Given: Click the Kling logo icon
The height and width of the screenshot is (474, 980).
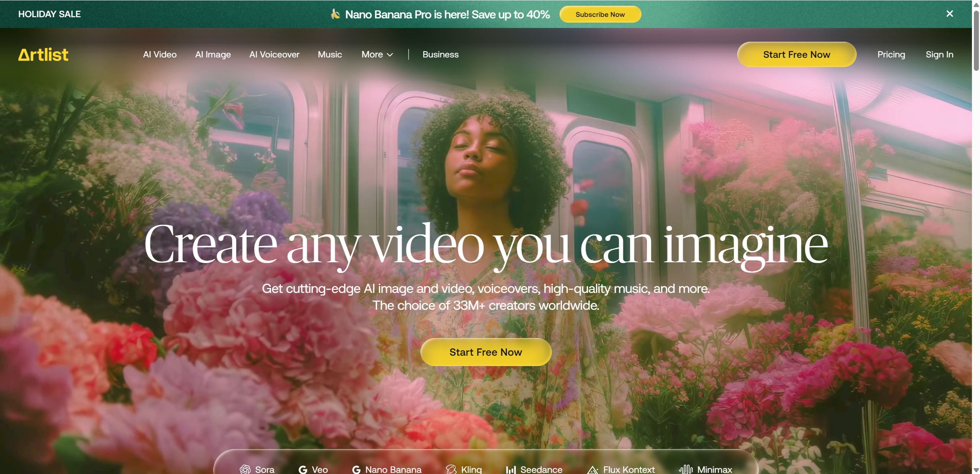Looking at the screenshot, I should (451, 469).
